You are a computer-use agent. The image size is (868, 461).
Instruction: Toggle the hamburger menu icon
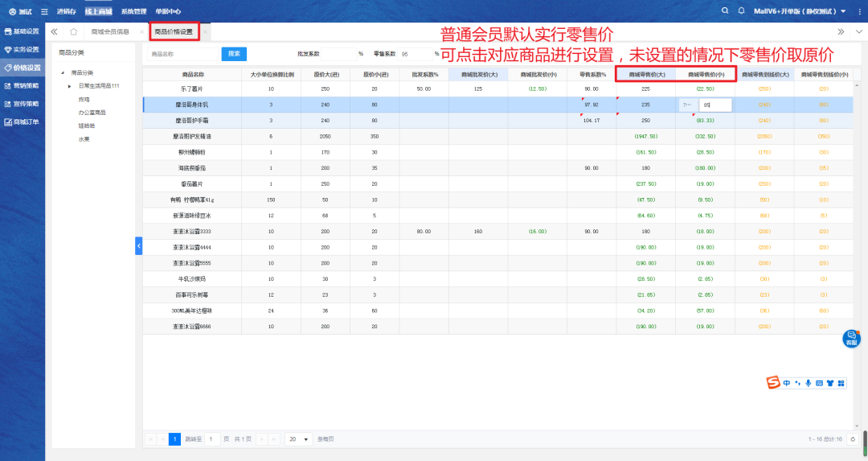click(x=43, y=11)
